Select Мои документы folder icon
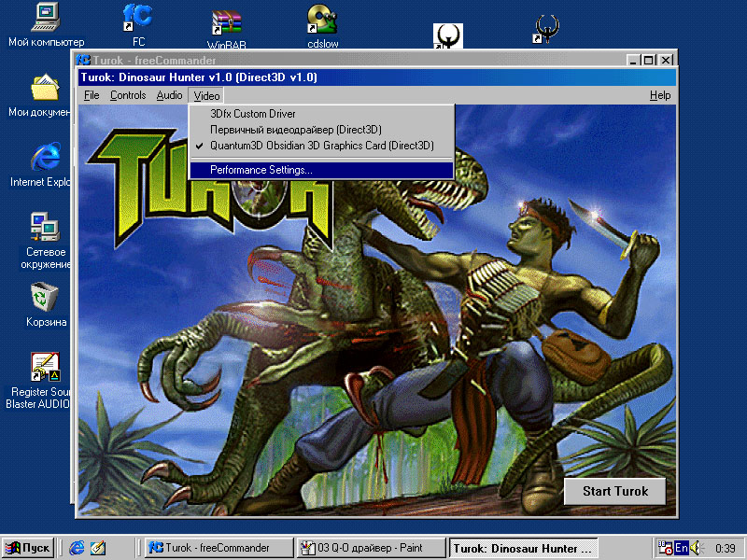This screenshot has height=560, width=747. pyautogui.click(x=39, y=95)
